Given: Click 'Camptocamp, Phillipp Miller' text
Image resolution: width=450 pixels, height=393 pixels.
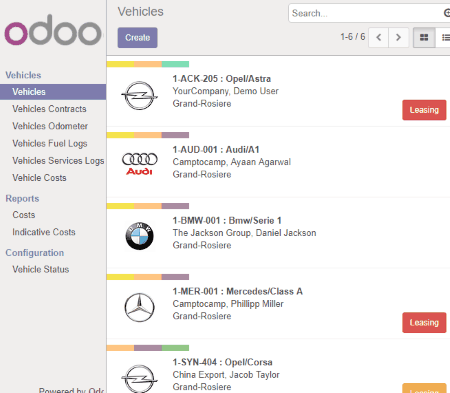Looking at the screenshot, I should [228, 304].
